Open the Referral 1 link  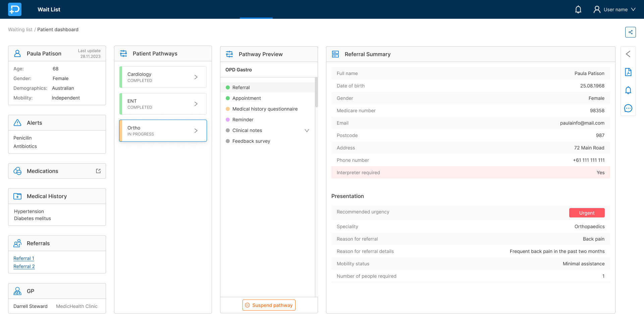coord(24,258)
